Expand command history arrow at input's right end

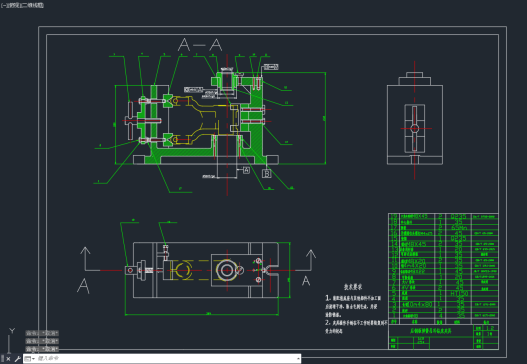298,359
